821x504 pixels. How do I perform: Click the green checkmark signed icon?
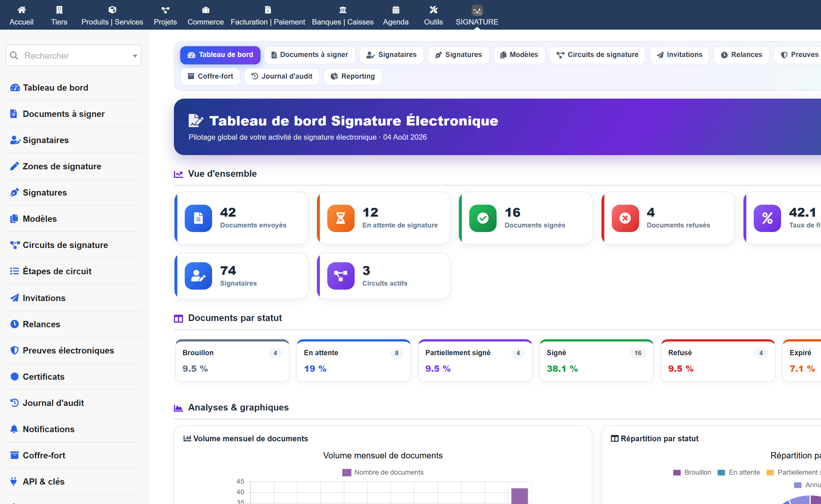(483, 218)
